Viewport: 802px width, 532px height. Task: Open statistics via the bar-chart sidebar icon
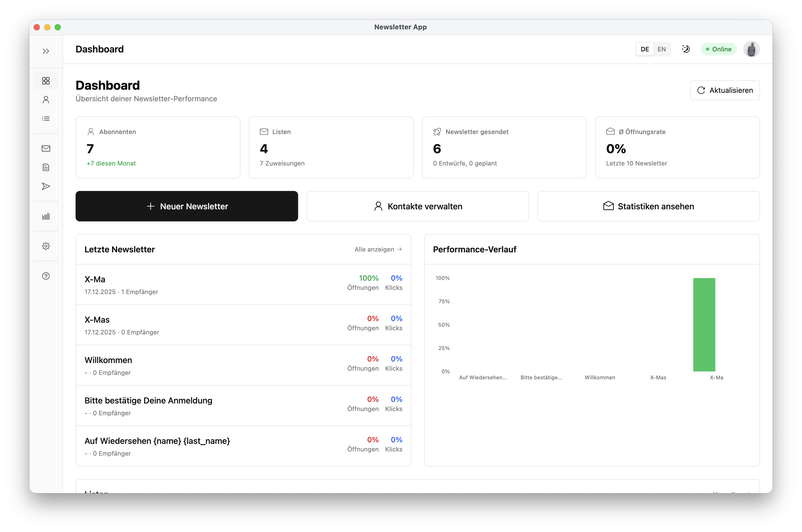[46, 216]
